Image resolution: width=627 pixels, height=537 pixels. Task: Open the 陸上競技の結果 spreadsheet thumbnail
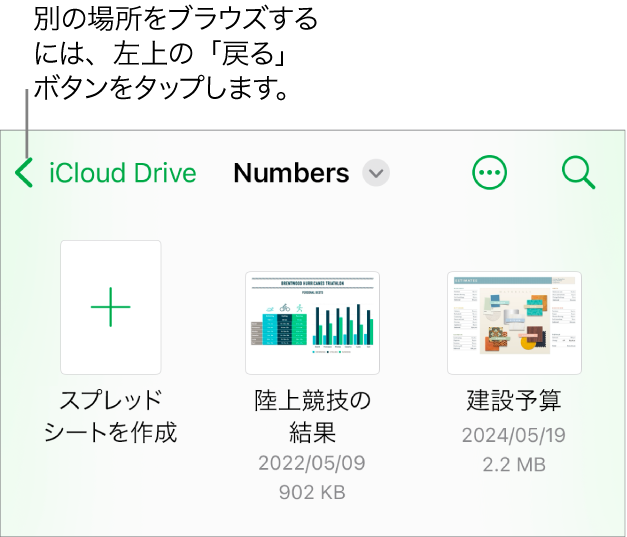(312, 323)
